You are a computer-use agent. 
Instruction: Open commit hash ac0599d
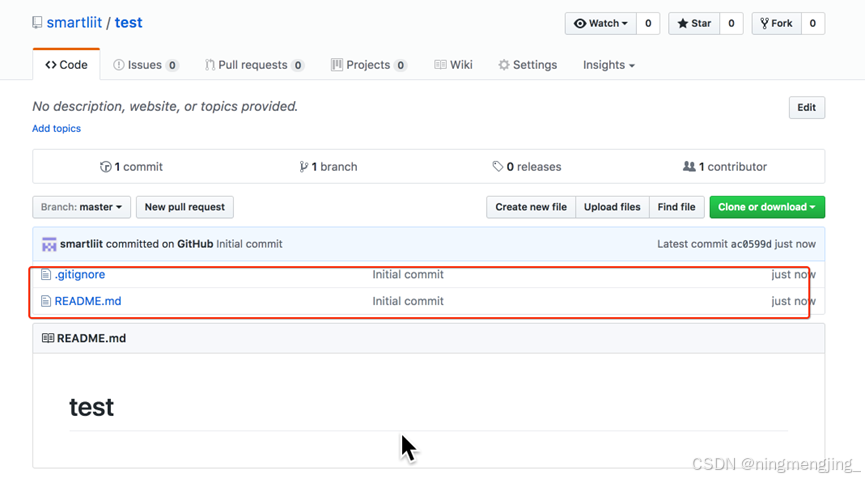pyautogui.click(x=751, y=244)
